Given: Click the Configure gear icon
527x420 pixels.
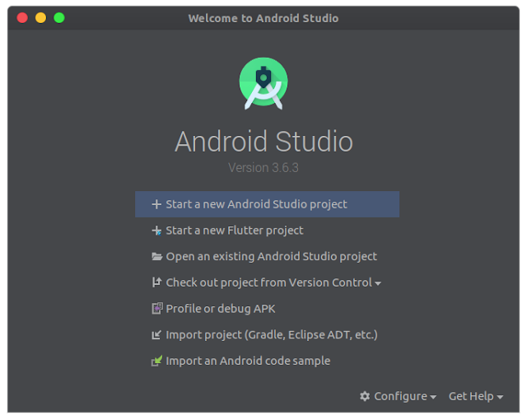Looking at the screenshot, I should [365, 396].
